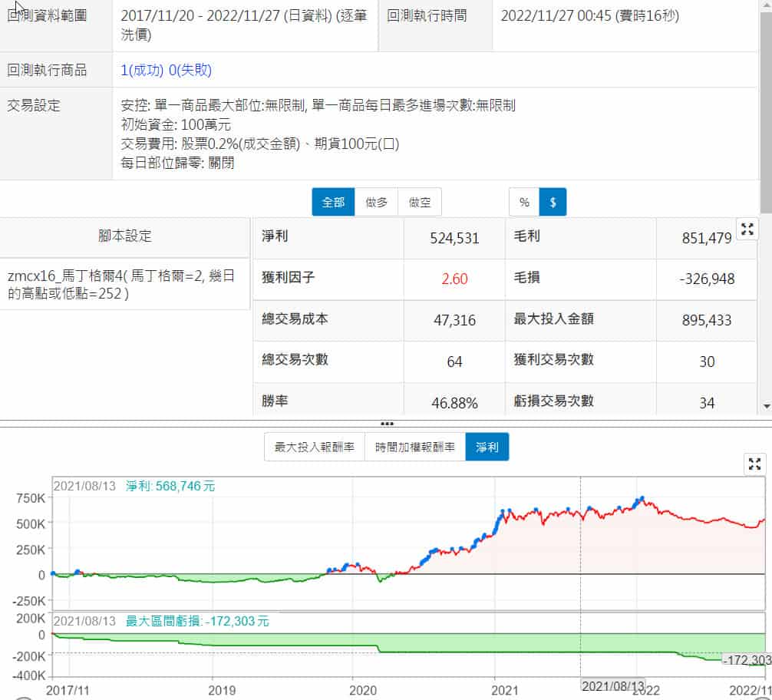Select the 淨利 chart tab
Screen dimensions: 772x700
(487, 447)
